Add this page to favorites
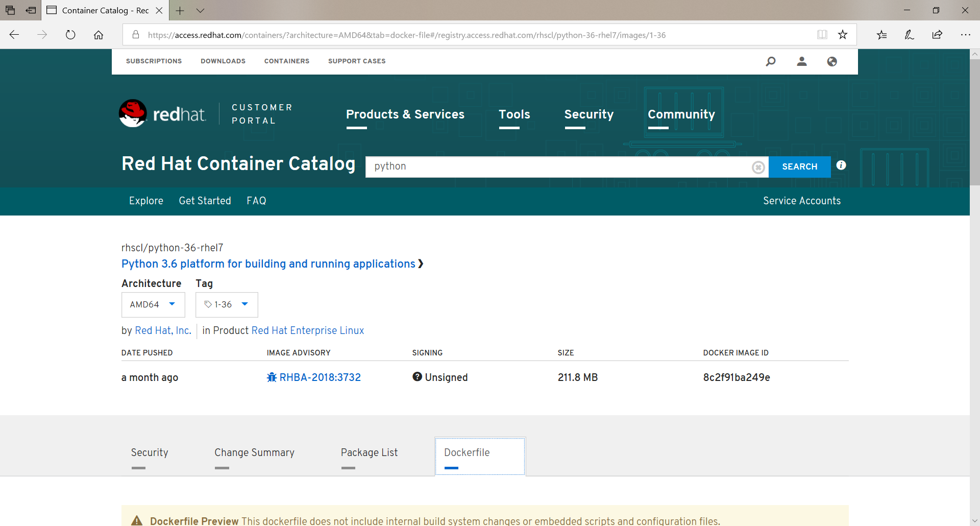 click(843, 34)
